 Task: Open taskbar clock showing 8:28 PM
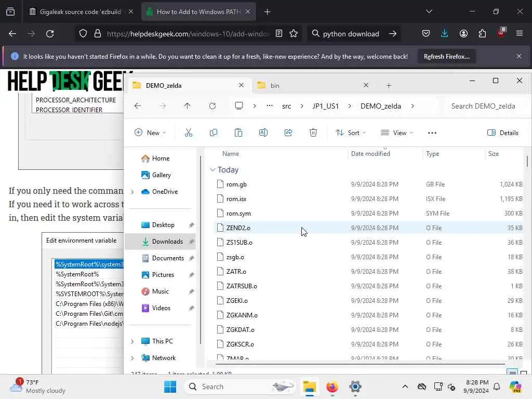point(477,387)
